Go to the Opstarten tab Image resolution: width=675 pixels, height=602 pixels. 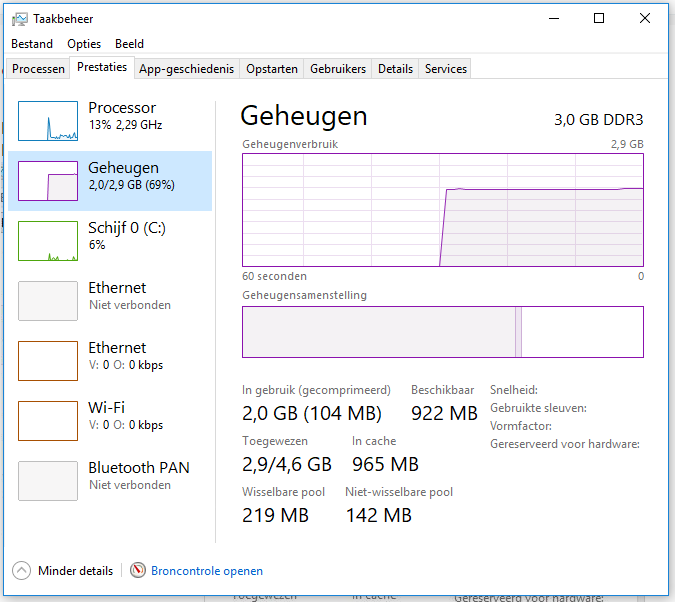(x=272, y=69)
